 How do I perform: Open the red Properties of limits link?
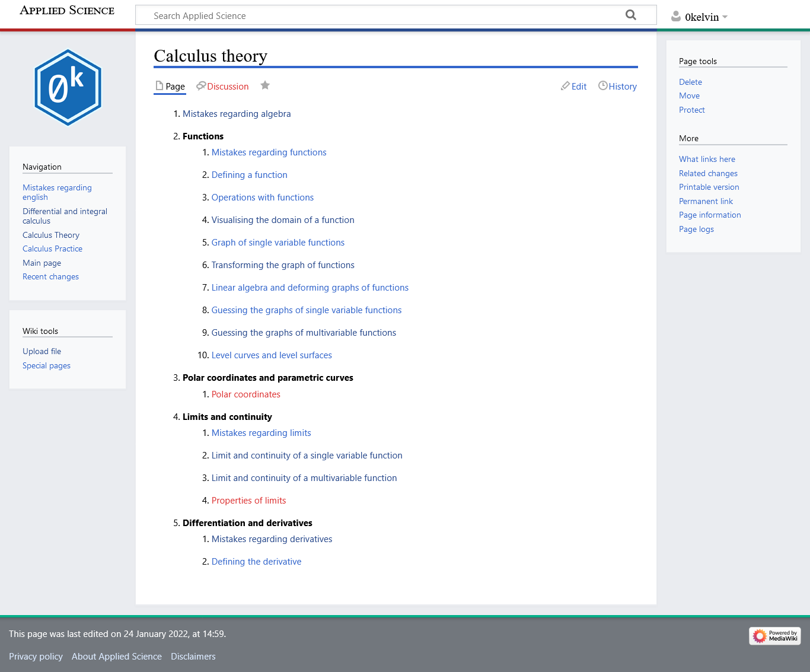click(x=248, y=501)
